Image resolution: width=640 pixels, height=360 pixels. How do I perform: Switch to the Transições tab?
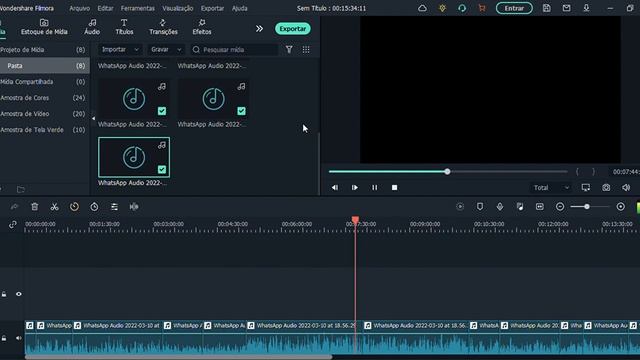163,27
